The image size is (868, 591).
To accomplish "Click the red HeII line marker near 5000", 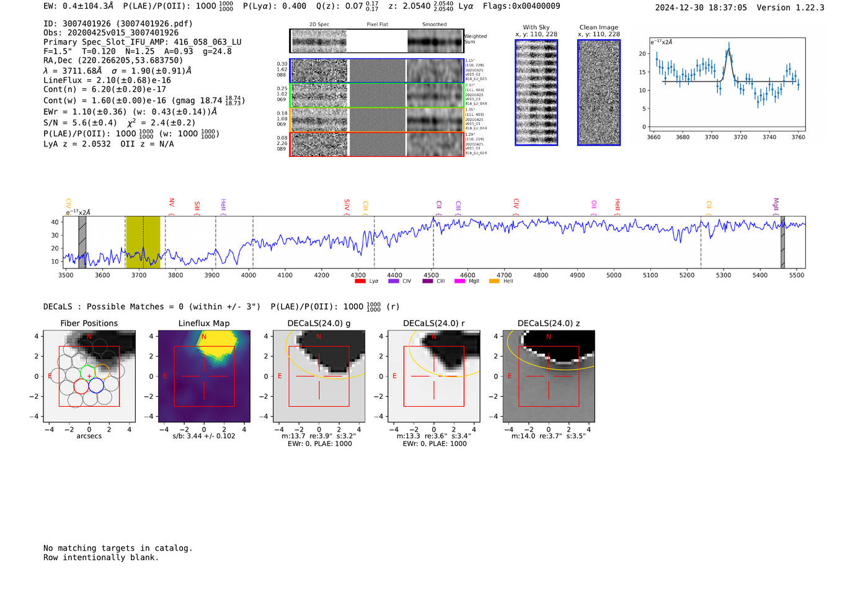I will tap(618, 206).
